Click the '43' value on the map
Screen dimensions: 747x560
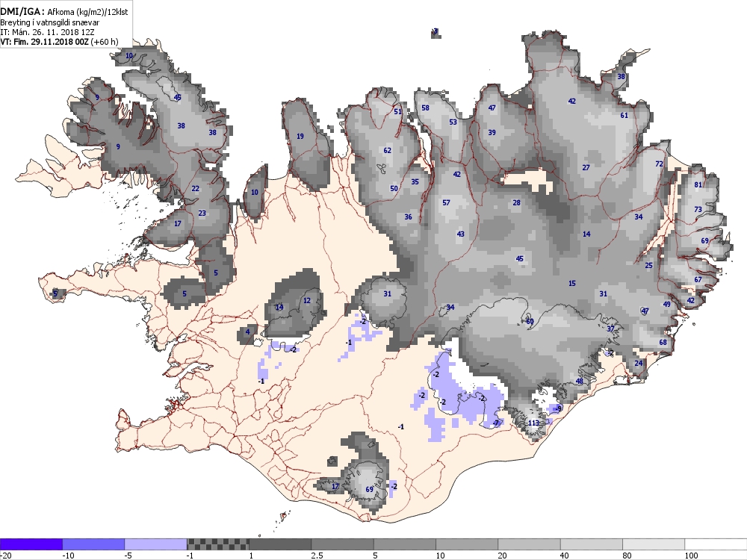461,234
